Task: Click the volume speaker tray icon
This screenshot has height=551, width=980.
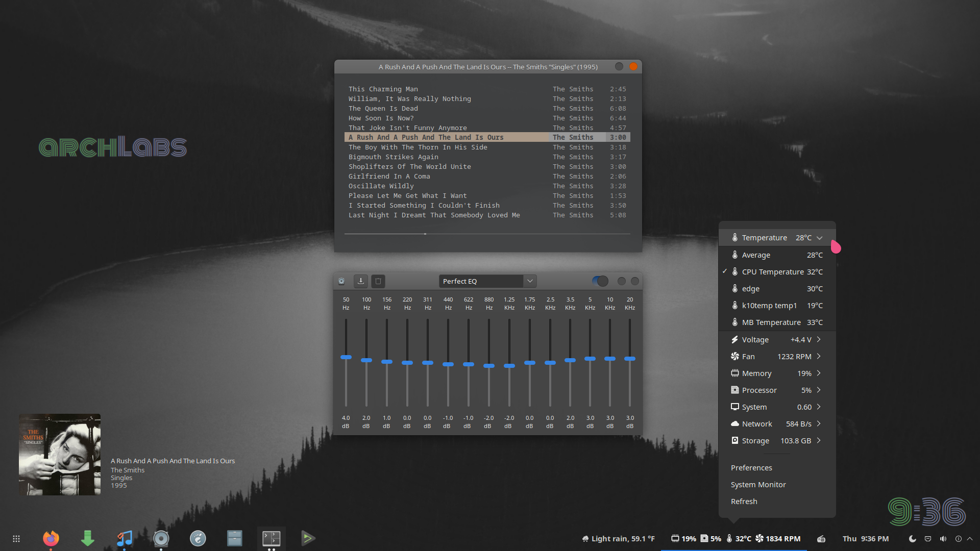Action: 943,539
